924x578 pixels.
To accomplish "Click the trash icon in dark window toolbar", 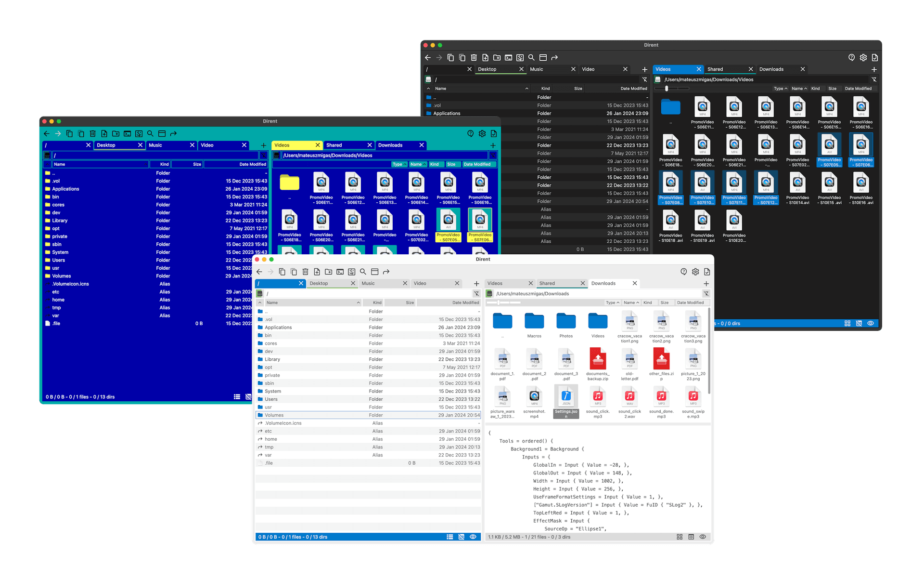I will [x=474, y=58].
